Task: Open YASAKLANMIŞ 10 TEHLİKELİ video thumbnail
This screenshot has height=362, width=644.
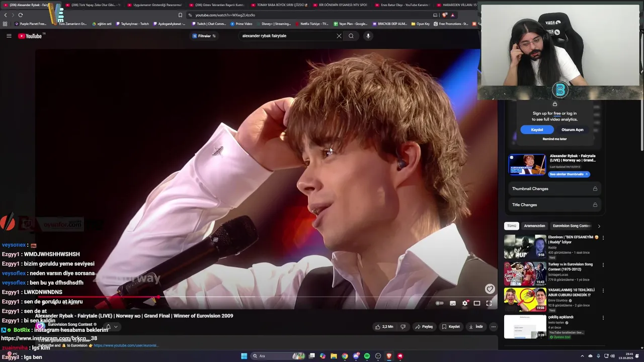Action: tap(525, 300)
